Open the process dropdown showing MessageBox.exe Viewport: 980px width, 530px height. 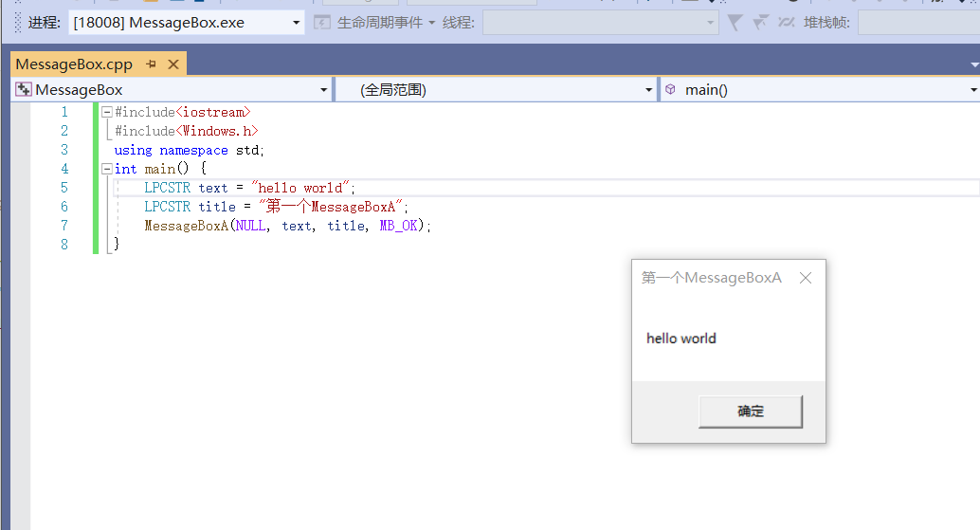[x=186, y=23]
